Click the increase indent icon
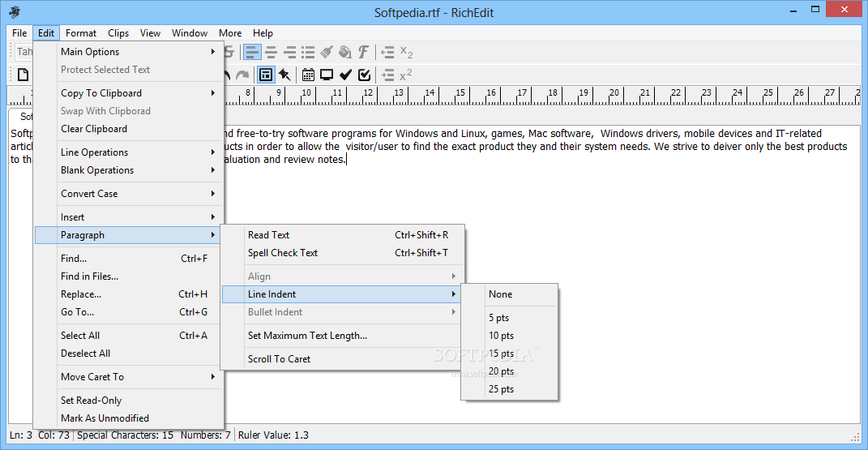 click(387, 75)
